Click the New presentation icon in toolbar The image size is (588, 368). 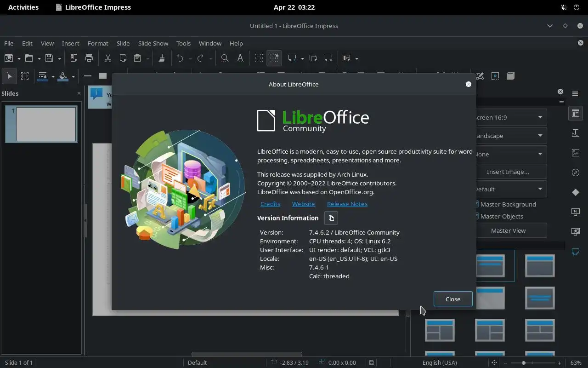(x=9, y=58)
